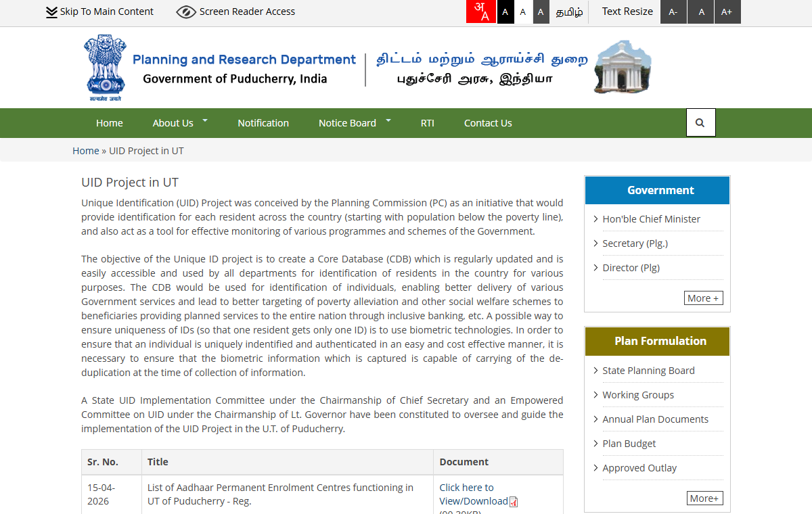Click the Government panel header
Screen dimensions: 812x514
coord(657,190)
